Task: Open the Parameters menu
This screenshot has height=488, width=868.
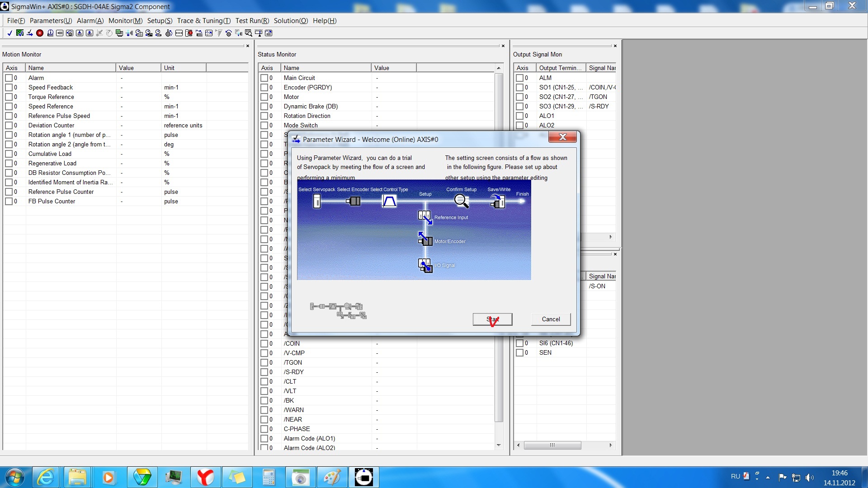Action: coord(51,21)
